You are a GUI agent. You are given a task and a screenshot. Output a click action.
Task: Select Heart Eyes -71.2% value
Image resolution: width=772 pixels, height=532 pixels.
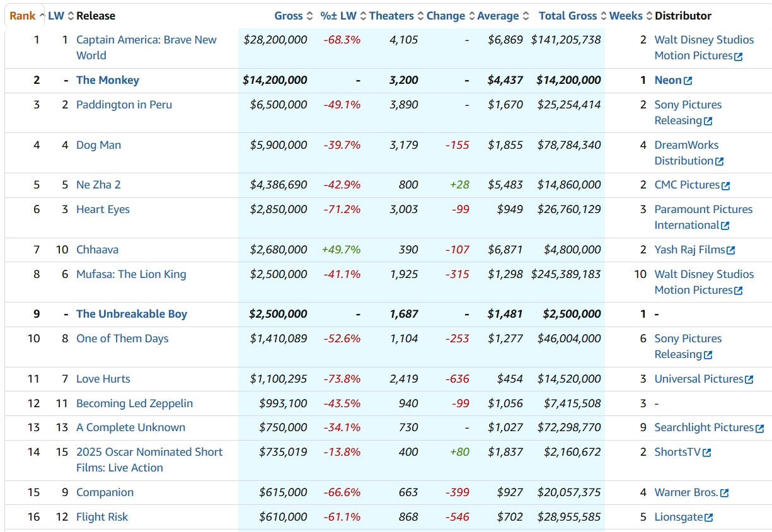[x=342, y=209]
